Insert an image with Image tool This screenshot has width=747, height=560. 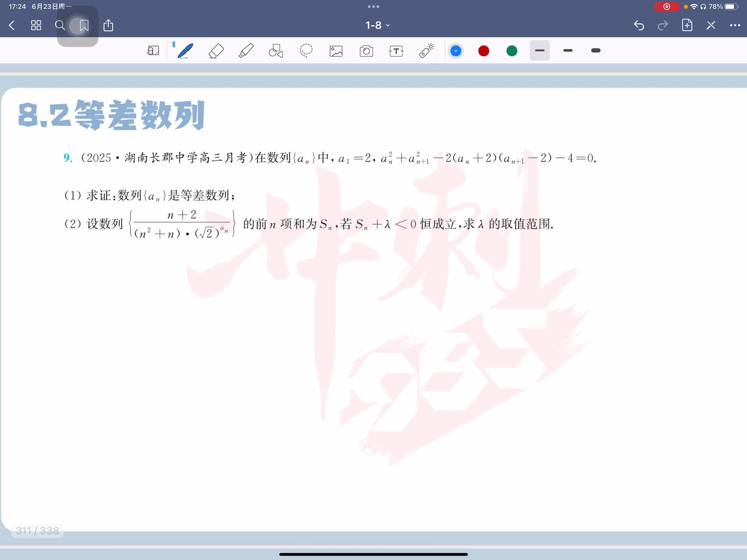336,51
